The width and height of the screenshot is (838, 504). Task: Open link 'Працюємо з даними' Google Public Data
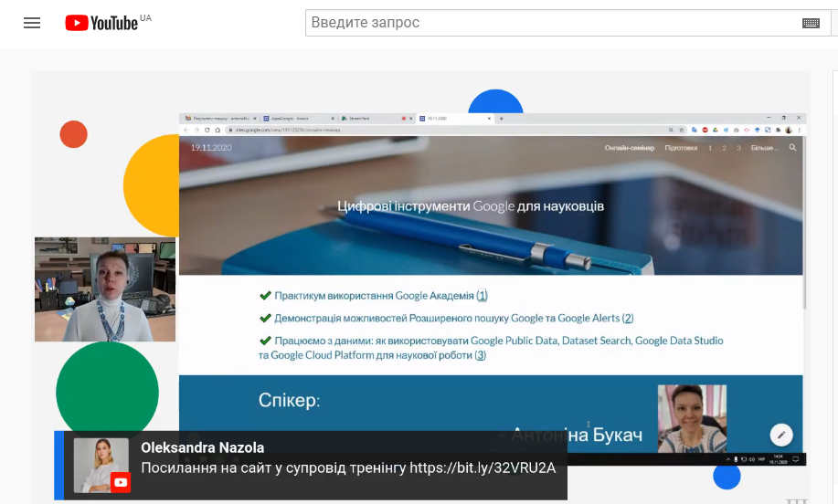pos(491,348)
